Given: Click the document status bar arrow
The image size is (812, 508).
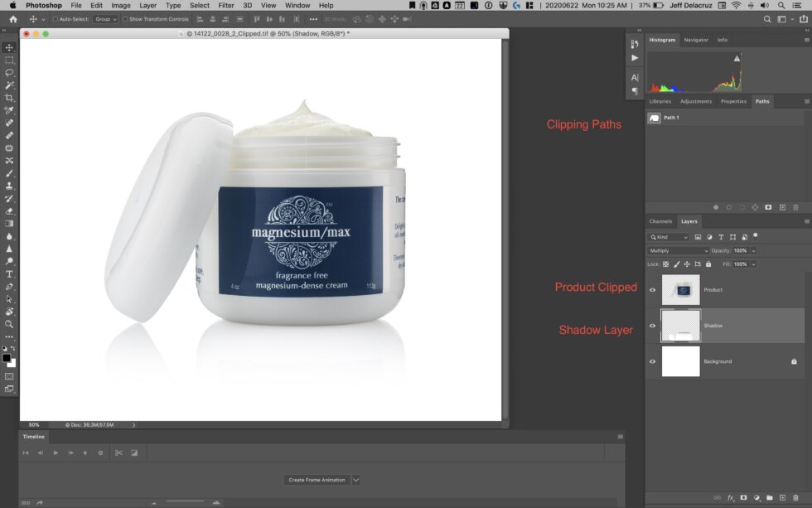Looking at the screenshot, I should click(x=133, y=425).
